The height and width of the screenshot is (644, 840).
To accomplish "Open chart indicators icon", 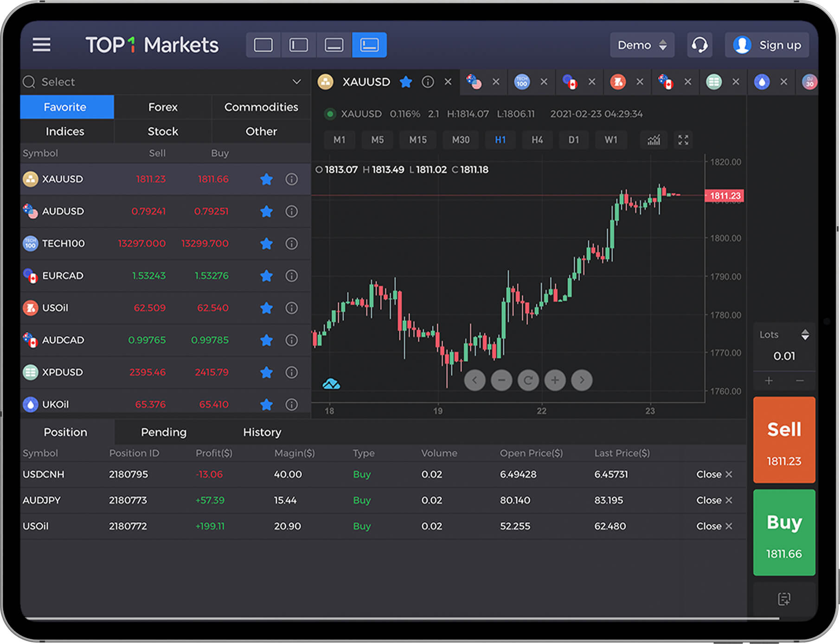I will (x=654, y=140).
